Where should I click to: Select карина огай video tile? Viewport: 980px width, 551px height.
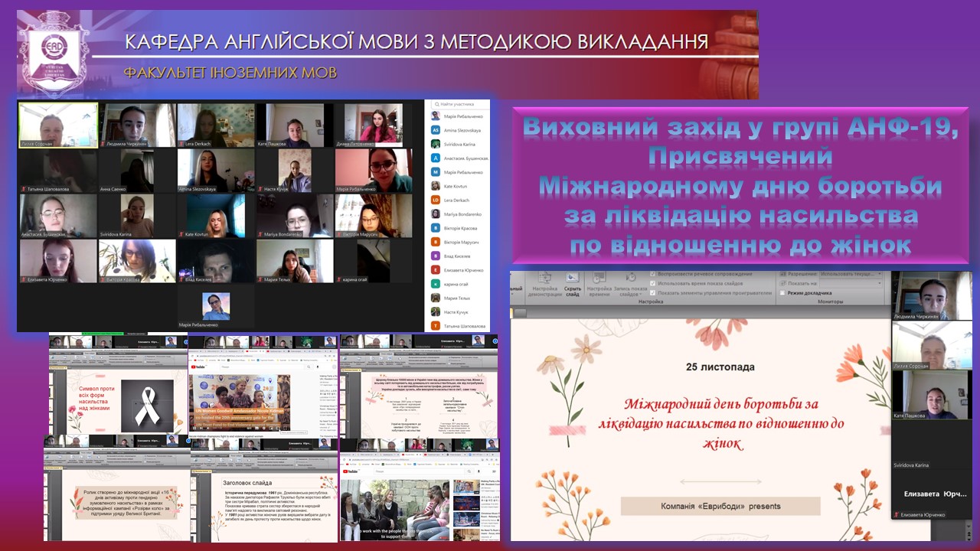tap(374, 261)
